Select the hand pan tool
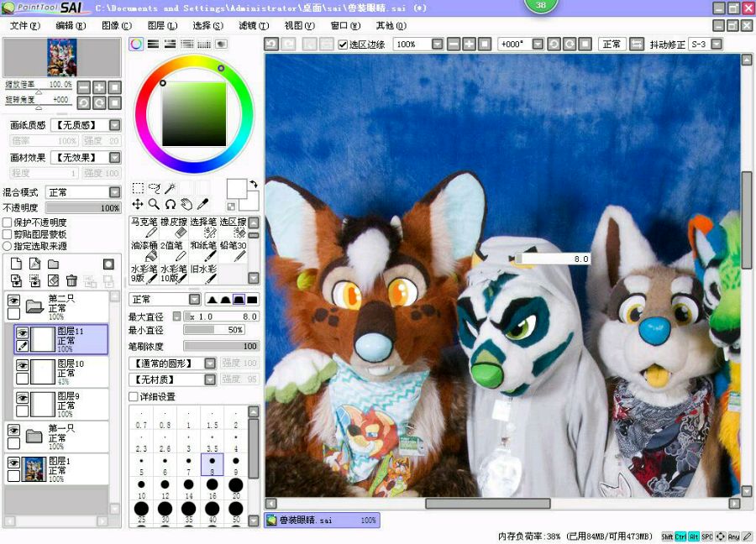Viewport: 756px width, 544px height. (186, 204)
